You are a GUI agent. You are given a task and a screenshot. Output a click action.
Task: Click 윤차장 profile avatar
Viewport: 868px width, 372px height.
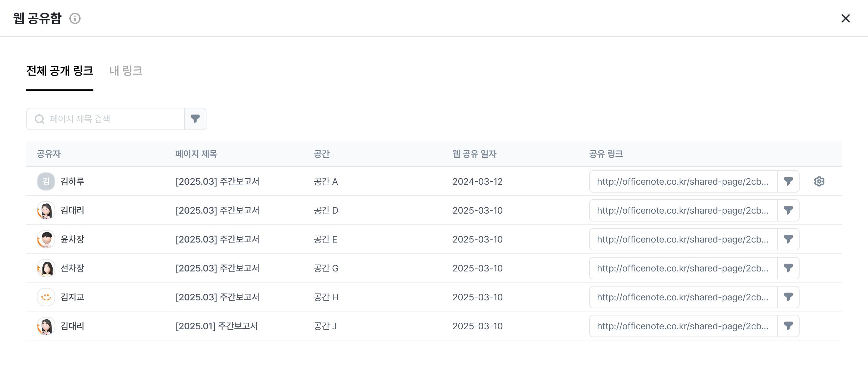[x=46, y=239]
